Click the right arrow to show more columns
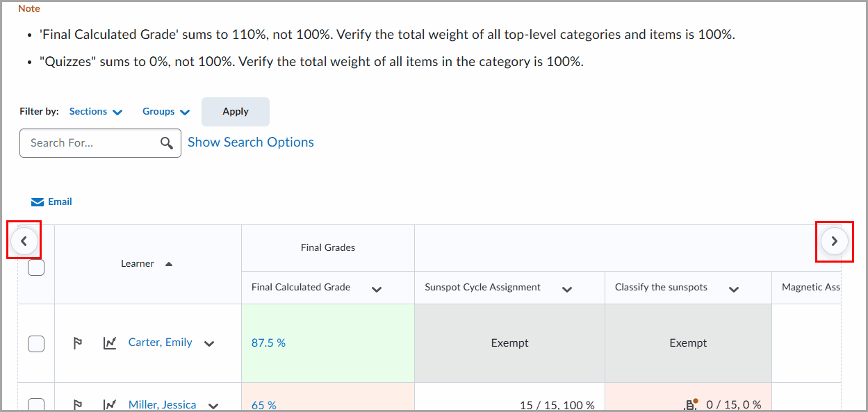 834,241
